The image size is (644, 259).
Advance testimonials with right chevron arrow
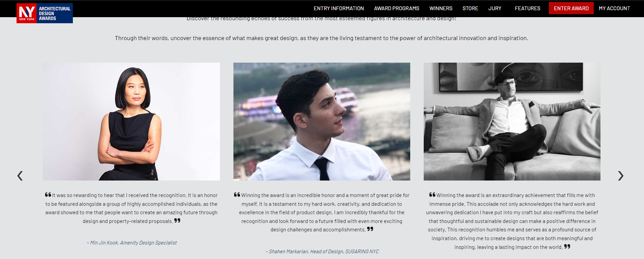tap(621, 175)
